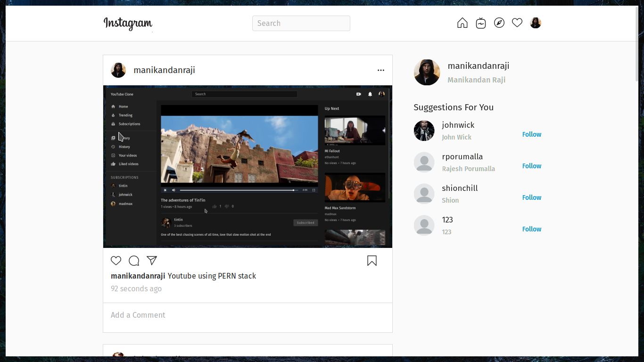This screenshot has height=362, width=644.
Task: Open the 123 user's default avatar
Action: 424,225
